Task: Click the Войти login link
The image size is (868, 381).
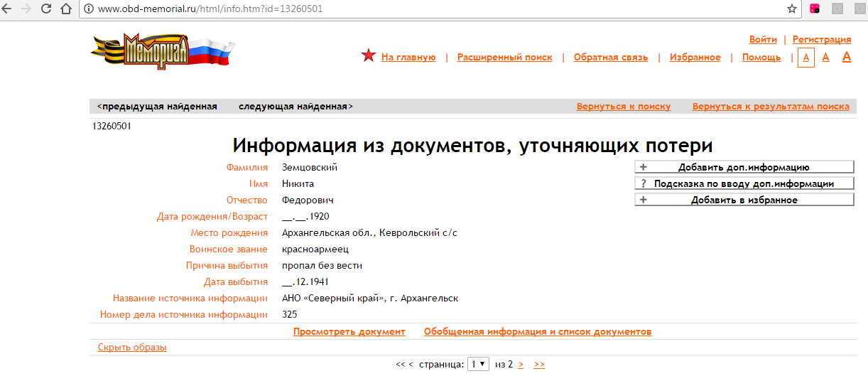Action: click(x=763, y=40)
